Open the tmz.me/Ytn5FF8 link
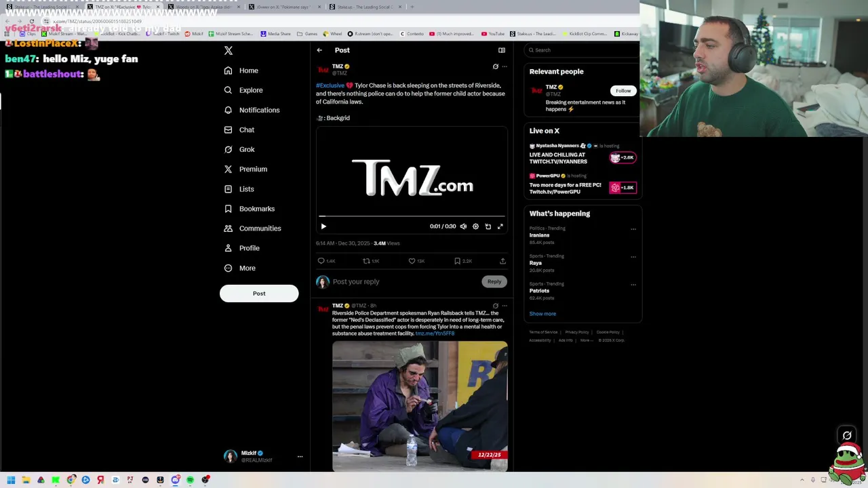Image resolution: width=868 pixels, height=488 pixels. 435,333
